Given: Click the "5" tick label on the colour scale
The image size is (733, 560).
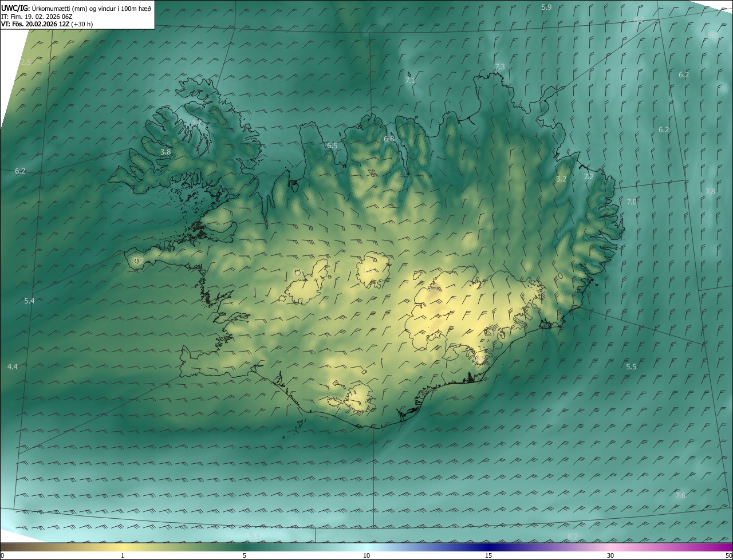Looking at the screenshot, I should tap(245, 556).
